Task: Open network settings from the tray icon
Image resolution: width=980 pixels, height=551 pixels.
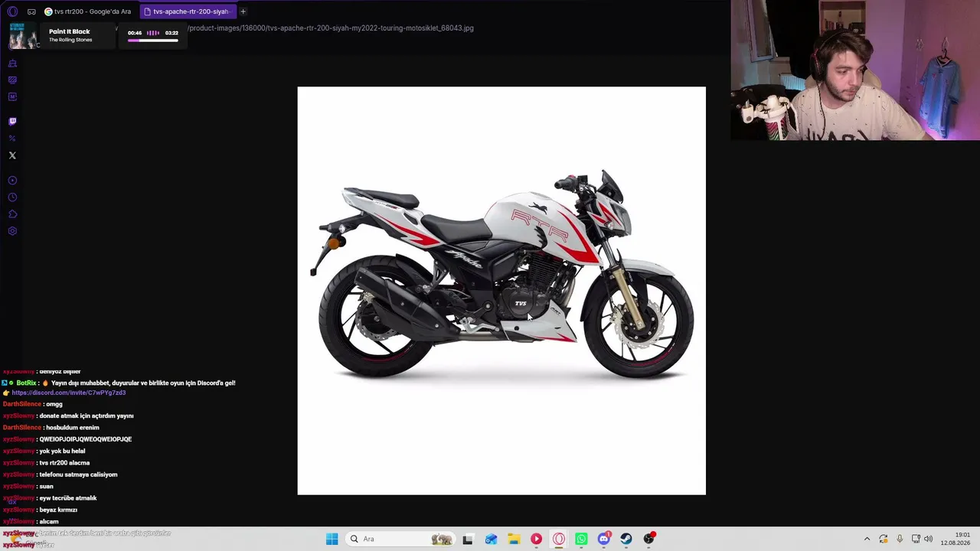Action: click(915, 539)
